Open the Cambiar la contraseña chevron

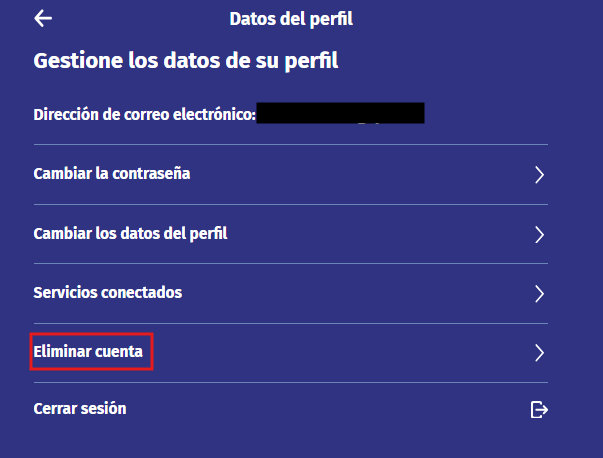coord(539,175)
